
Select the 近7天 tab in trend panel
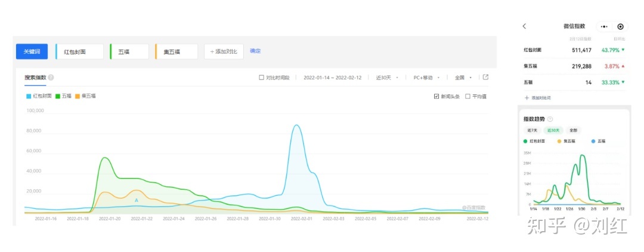coord(531,130)
